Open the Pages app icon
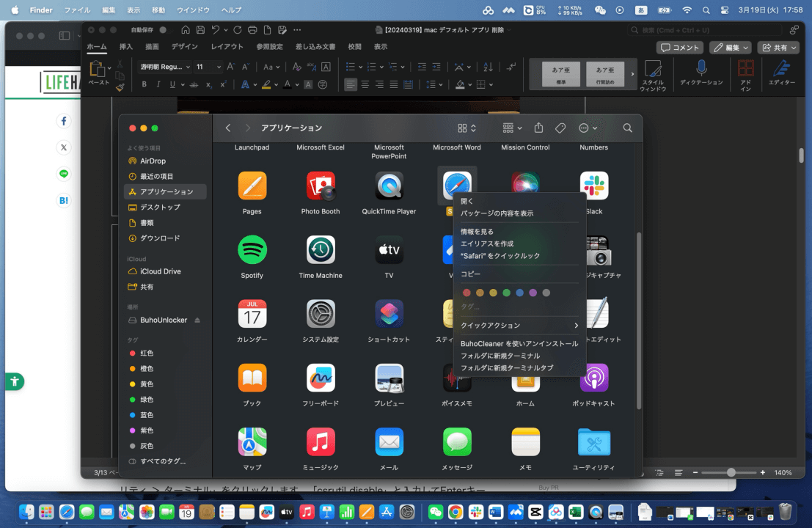Image resolution: width=812 pixels, height=528 pixels. click(252, 186)
